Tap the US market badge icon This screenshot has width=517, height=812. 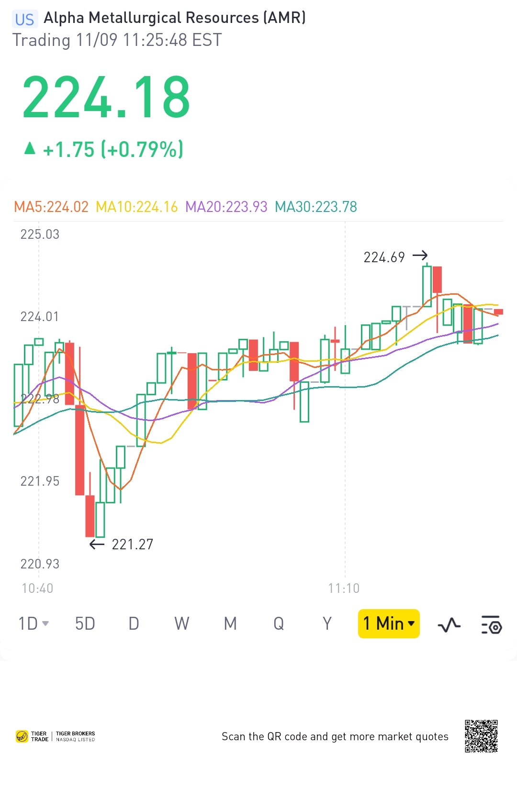pyautogui.click(x=24, y=19)
